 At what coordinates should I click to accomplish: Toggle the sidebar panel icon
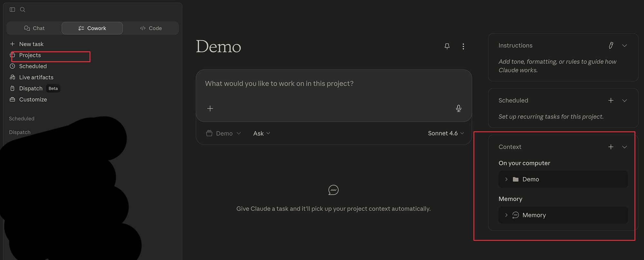pyautogui.click(x=12, y=10)
